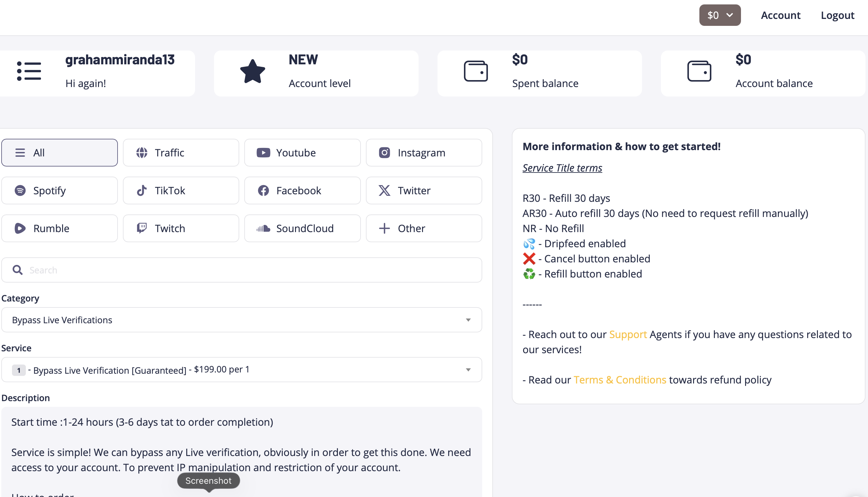The width and height of the screenshot is (868, 497).
Task: Click the Screenshot tooltip bubble
Action: [208, 481]
